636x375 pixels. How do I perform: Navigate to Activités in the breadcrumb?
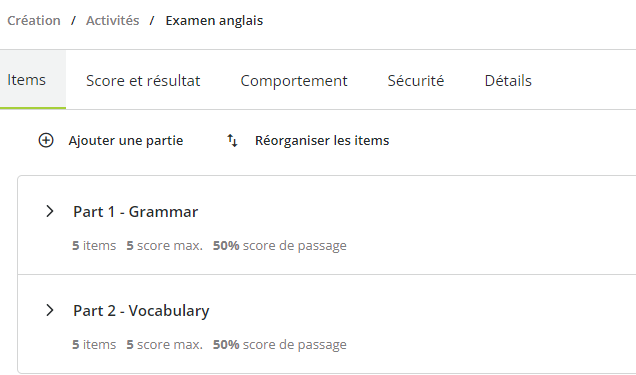point(112,21)
